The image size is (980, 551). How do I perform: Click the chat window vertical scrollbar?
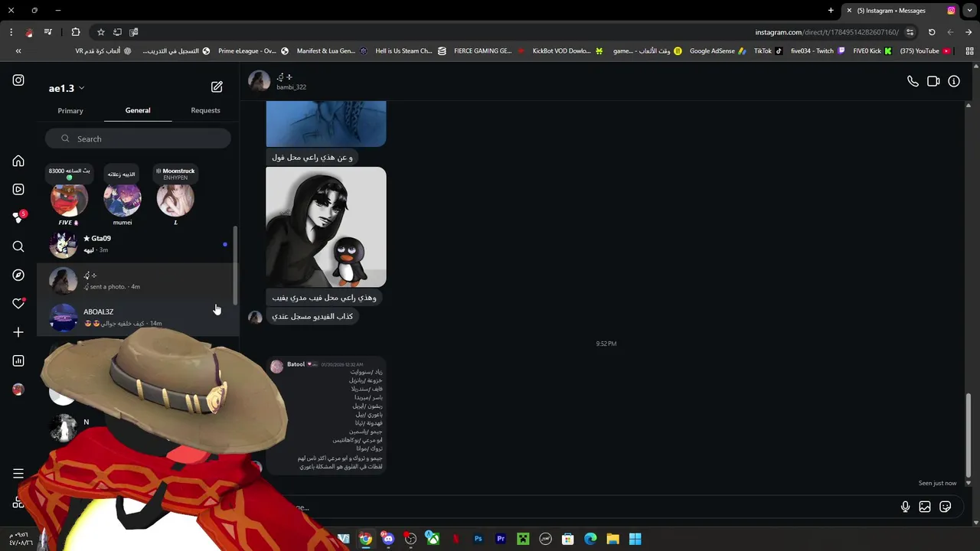pos(969,434)
